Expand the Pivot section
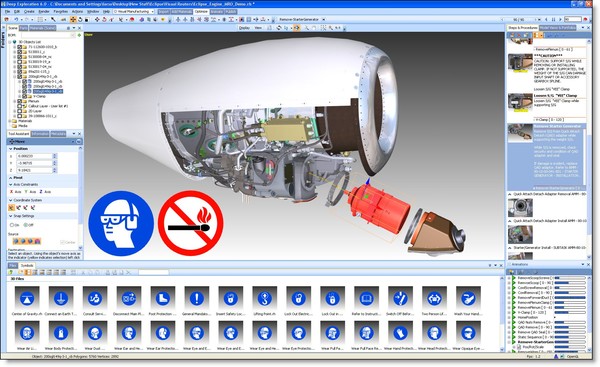The height and width of the screenshot is (367, 600). coord(10,178)
